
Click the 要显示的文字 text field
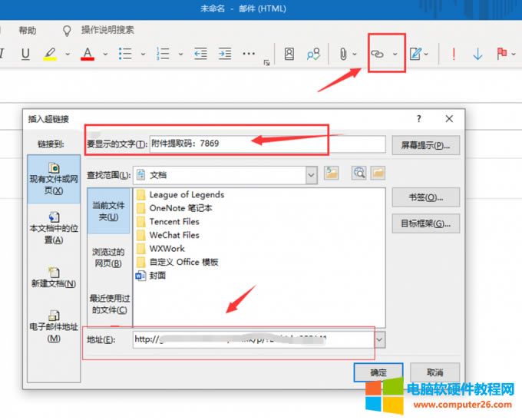[x=268, y=144]
